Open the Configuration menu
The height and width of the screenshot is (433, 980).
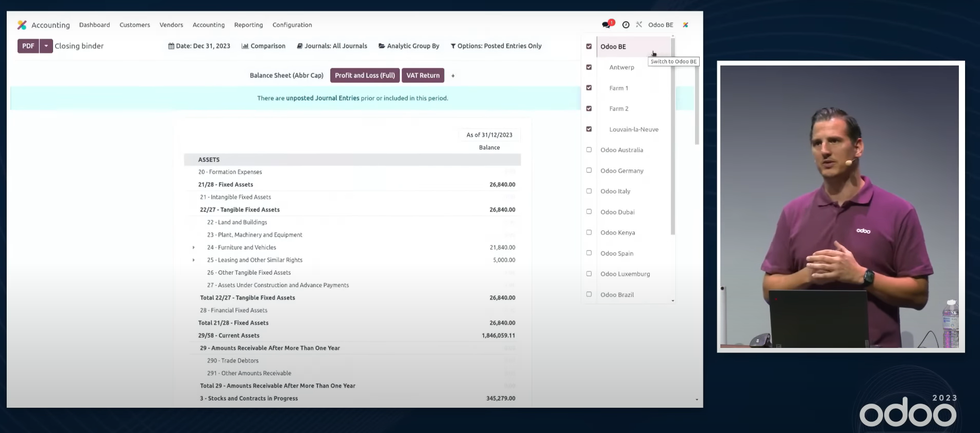pyautogui.click(x=292, y=25)
